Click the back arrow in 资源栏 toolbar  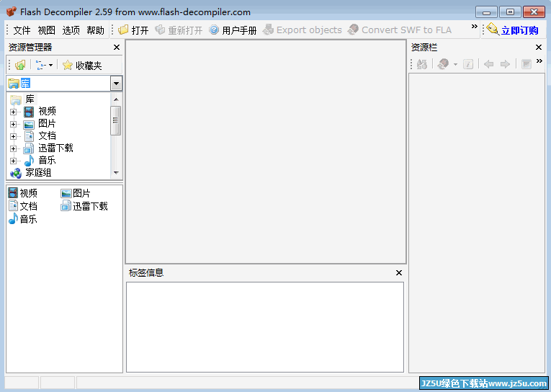tap(488, 64)
